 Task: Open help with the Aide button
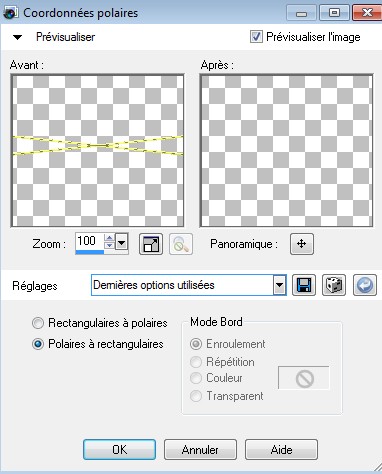point(281,450)
